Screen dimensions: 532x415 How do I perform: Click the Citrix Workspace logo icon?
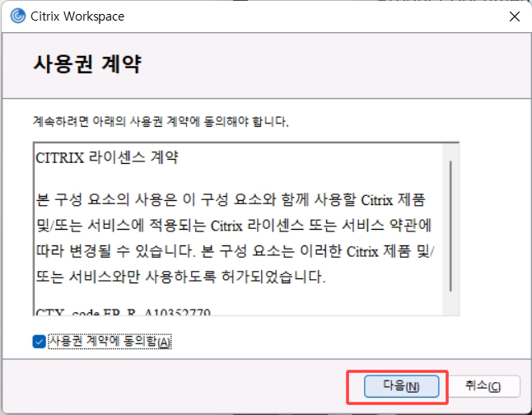tap(17, 16)
